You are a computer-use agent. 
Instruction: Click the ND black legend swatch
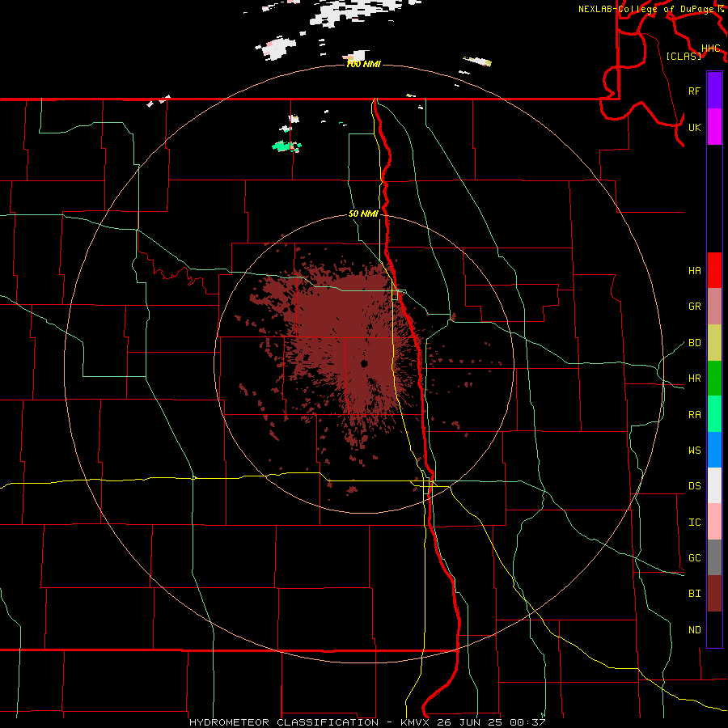coord(714,629)
